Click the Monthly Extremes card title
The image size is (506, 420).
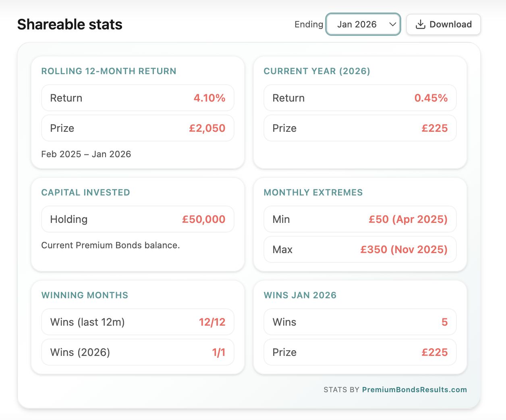(x=313, y=193)
